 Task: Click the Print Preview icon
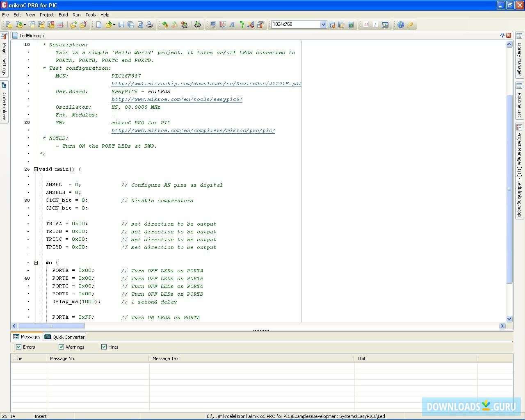tap(140, 25)
